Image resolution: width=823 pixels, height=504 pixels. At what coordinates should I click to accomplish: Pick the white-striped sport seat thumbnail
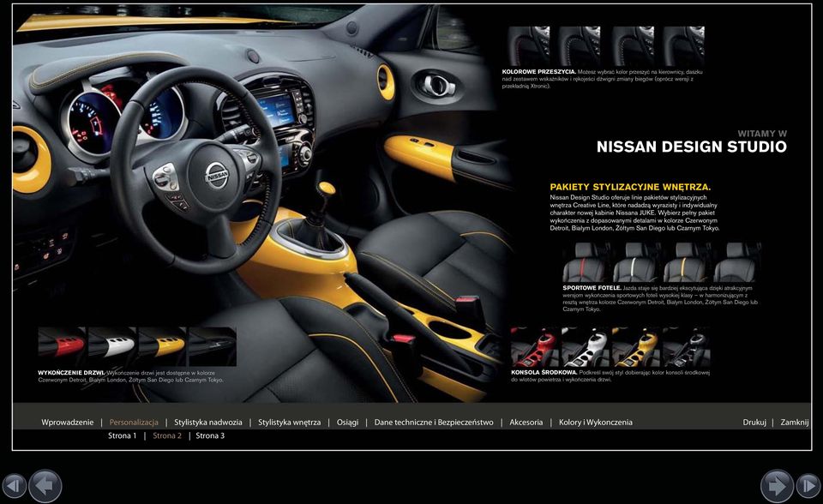click(x=636, y=262)
